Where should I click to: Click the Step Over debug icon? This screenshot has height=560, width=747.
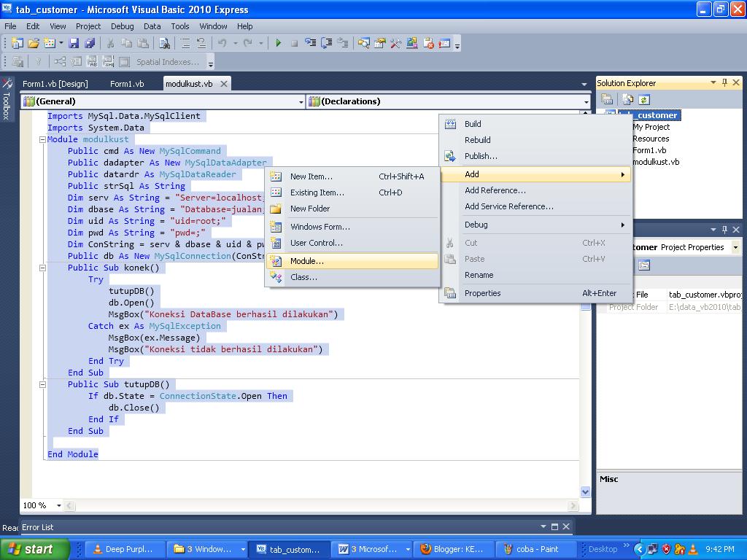tap(327, 43)
